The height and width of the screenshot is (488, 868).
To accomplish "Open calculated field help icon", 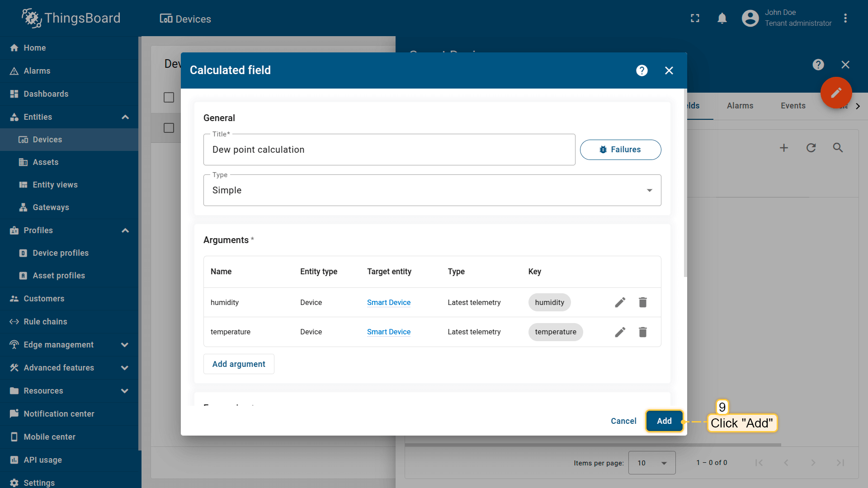I will 642,70.
